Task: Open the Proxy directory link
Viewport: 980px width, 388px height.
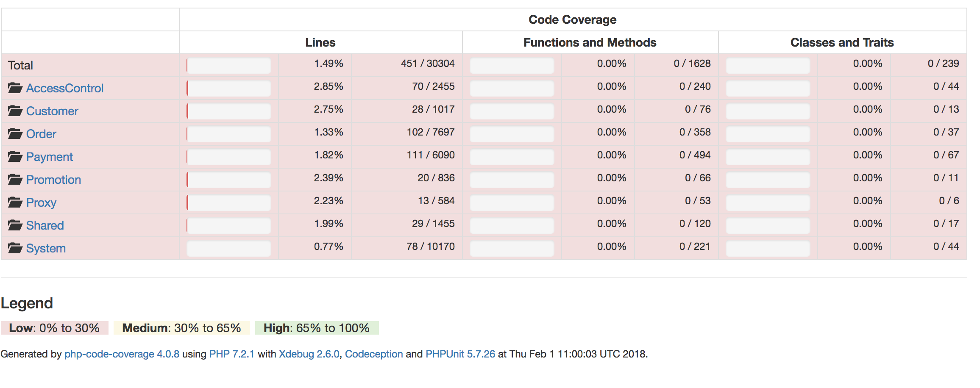Action: coord(41,202)
